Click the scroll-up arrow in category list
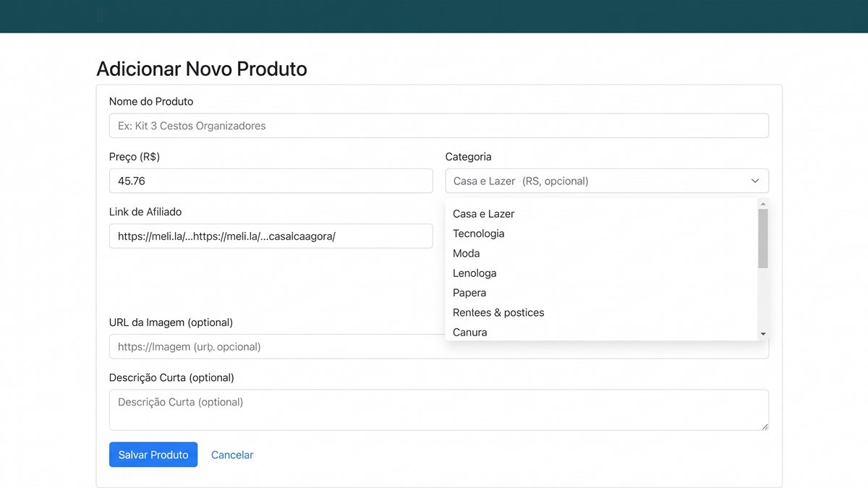The height and width of the screenshot is (488, 868). click(x=762, y=205)
